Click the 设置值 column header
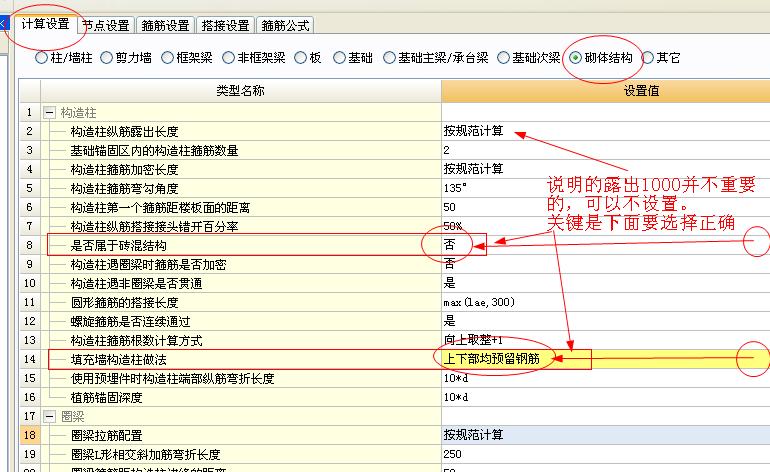 (x=605, y=90)
